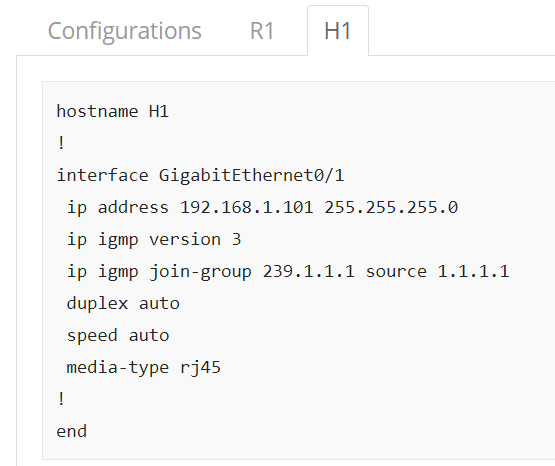Click the group address 239.1.1.1
This screenshot has width=555, height=466.
pos(309,272)
